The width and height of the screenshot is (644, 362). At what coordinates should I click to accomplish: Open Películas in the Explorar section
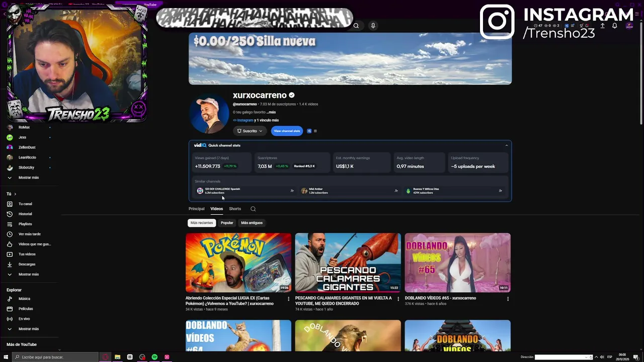(26, 309)
